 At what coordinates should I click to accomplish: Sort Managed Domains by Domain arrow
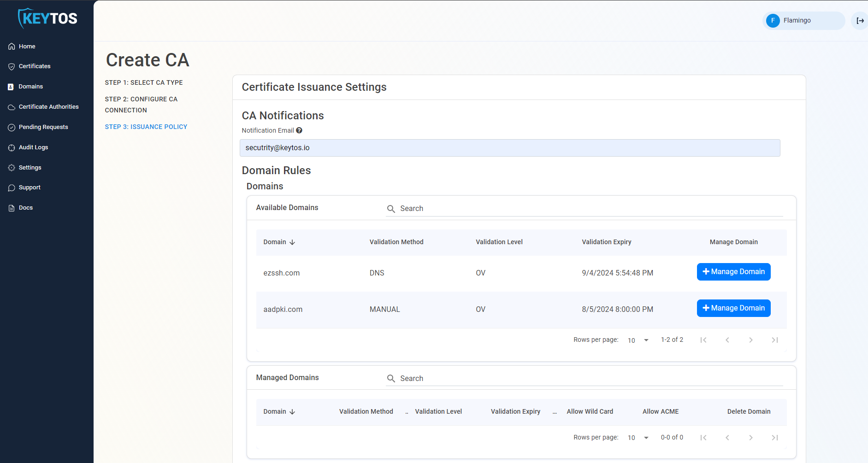click(292, 411)
